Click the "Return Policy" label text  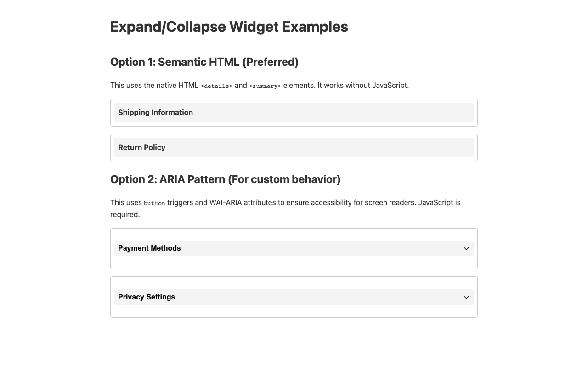(x=141, y=148)
